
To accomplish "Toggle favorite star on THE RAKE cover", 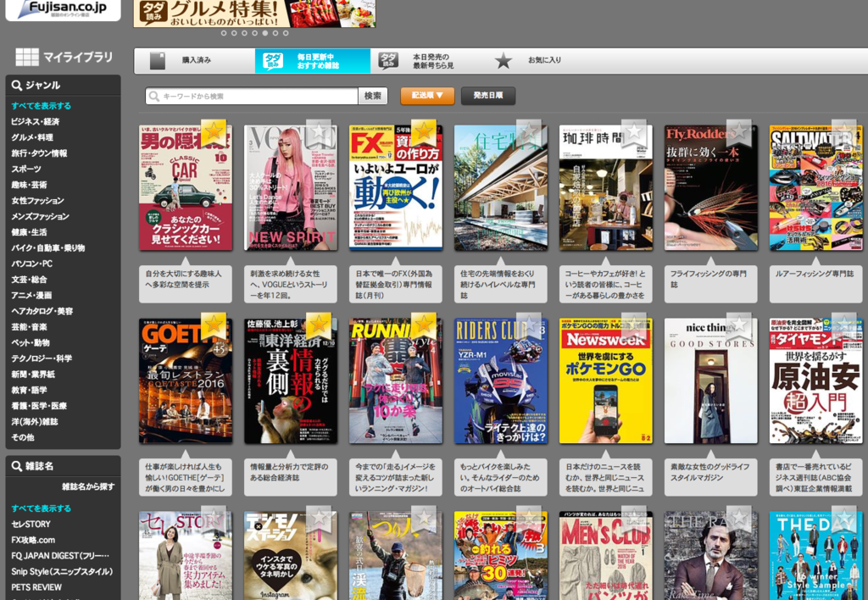I will pos(739,519).
